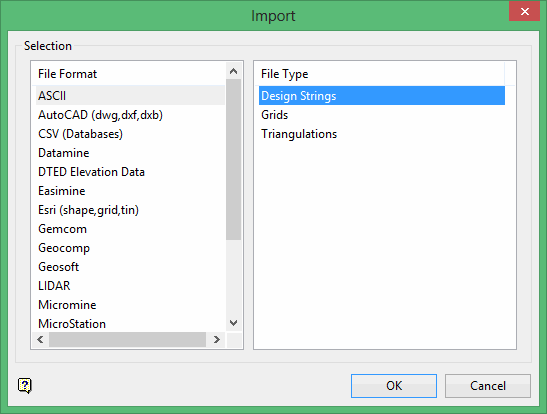Open the help icon with question mark
This screenshot has width=547, height=414.
[25, 386]
